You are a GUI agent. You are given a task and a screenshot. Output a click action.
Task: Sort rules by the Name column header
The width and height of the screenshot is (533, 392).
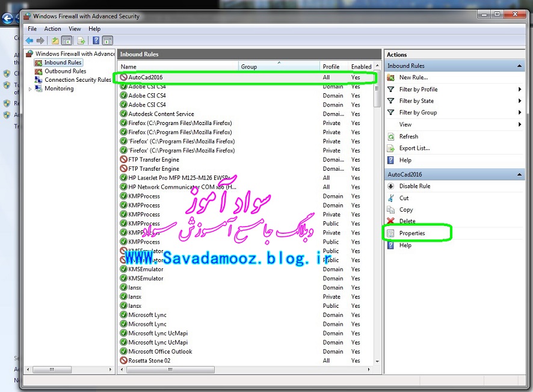(x=178, y=67)
